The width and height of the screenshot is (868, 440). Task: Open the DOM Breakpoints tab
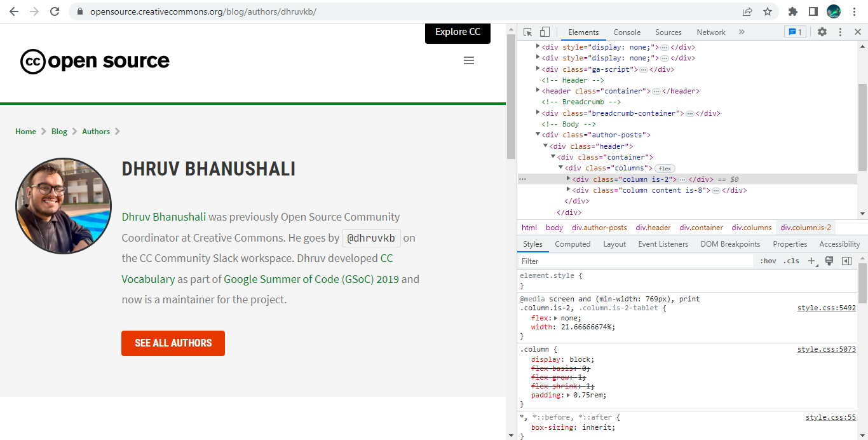point(730,244)
